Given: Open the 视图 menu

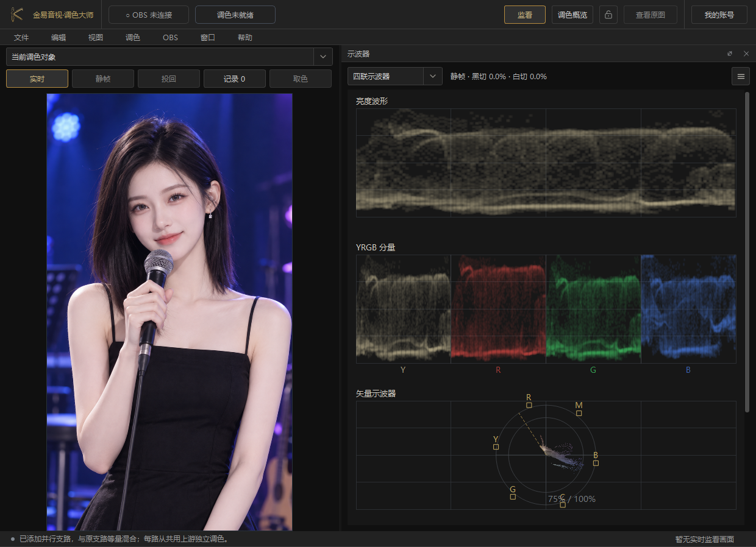Looking at the screenshot, I should pyautogui.click(x=96, y=37).
